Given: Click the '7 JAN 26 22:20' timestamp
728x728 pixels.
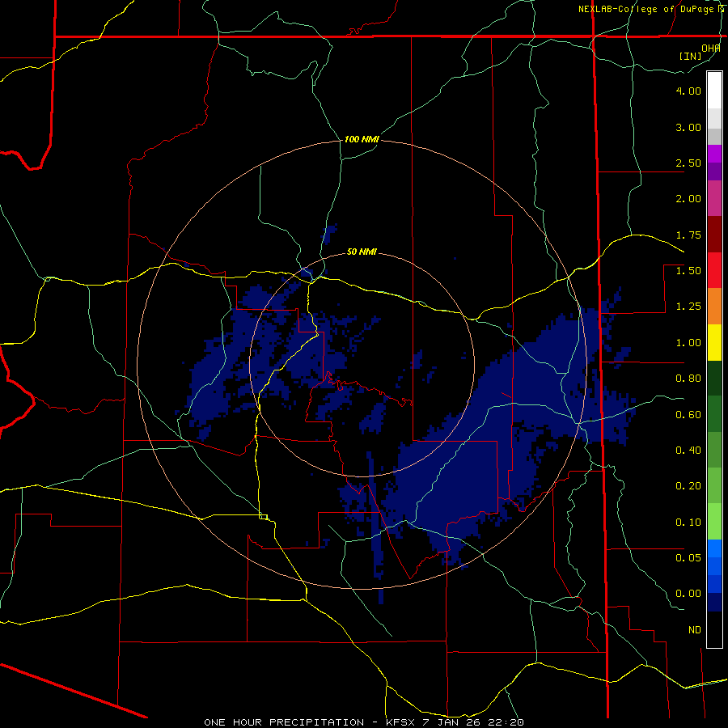Looking at the screenshot, I should click(473, 722).
